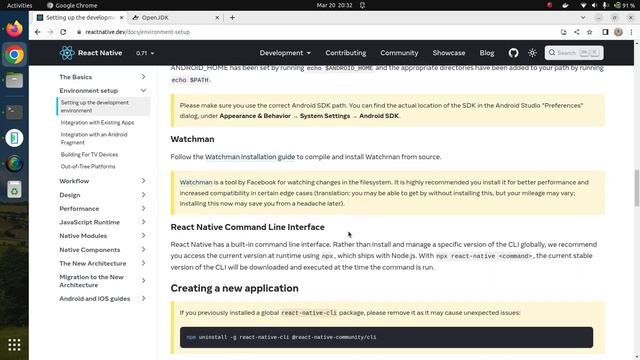Bookmark this page with the star icon
This screenshot has height=360, width=640.
click(x=589, y=32)
